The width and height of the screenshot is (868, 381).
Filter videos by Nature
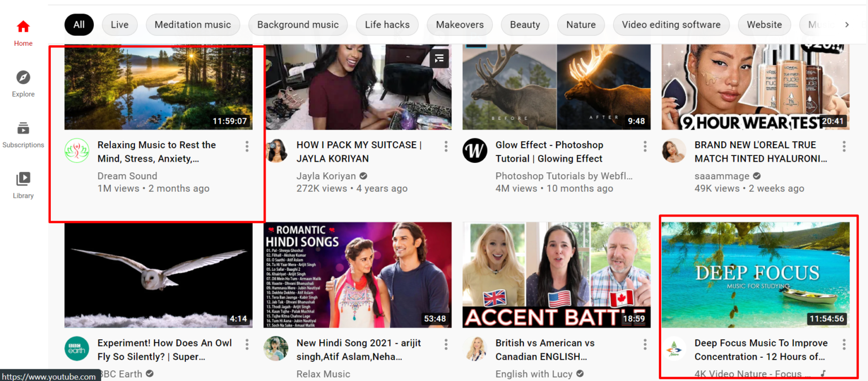pyautogui.click(x=580, y=24)
